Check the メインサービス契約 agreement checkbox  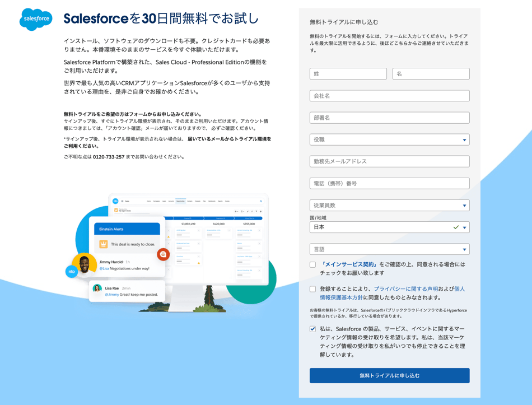pos(313,264)
